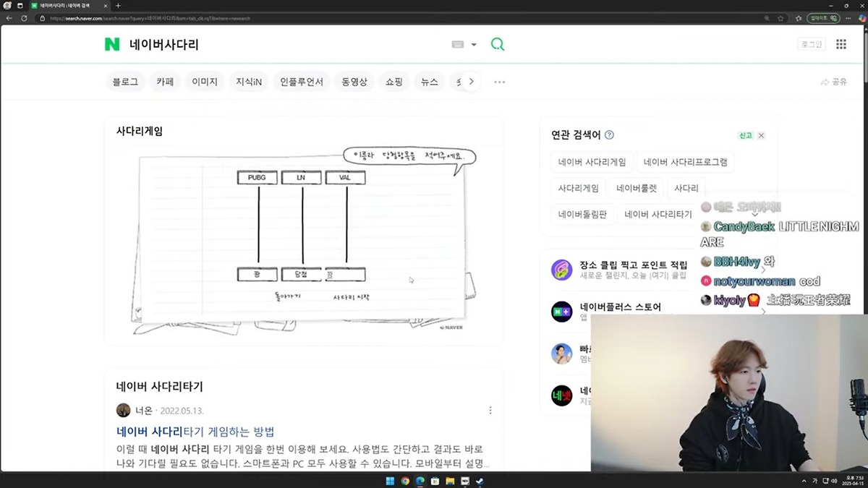Click the help icon beside 연관 검색어
Screen dimensions: 868x488
coord(609,135)
